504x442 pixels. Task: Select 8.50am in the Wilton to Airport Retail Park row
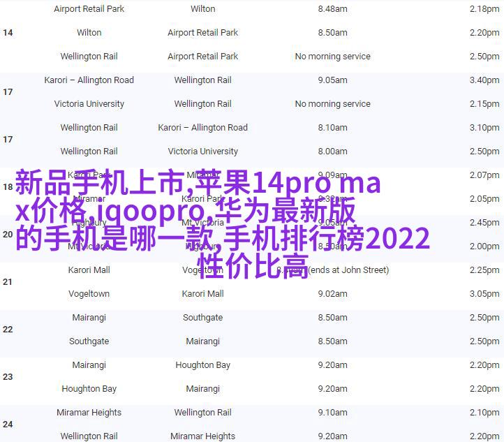click(x=332, y=32)
